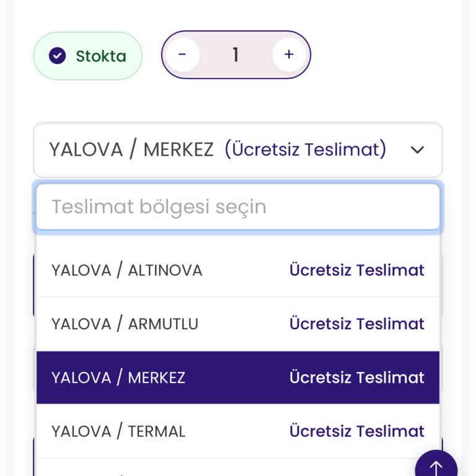Click the slash separator in the selected dropdown value
This screenshot has height=476, width=476.
click(x=133, y=150)
